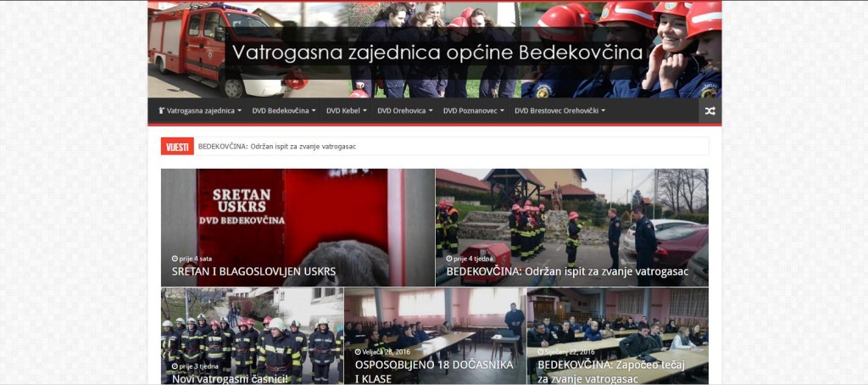Viewport: 868px width, 385px height.
Task: Expand DVD Brestovec Orehovički menu arrow
Action: tap(603, 111)
